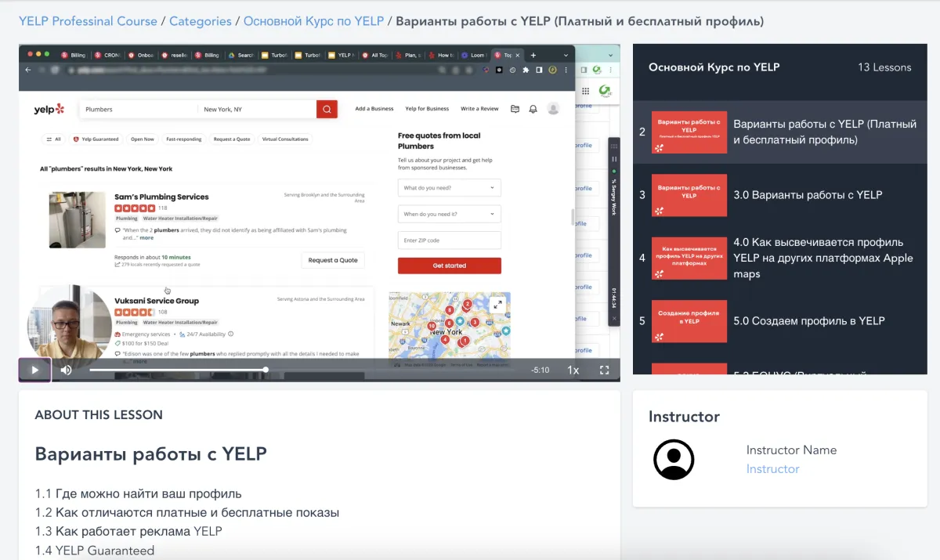940x560 pixels.
Task: Select the line 1.3 Как работает реклама YELP
Action: 128,531
